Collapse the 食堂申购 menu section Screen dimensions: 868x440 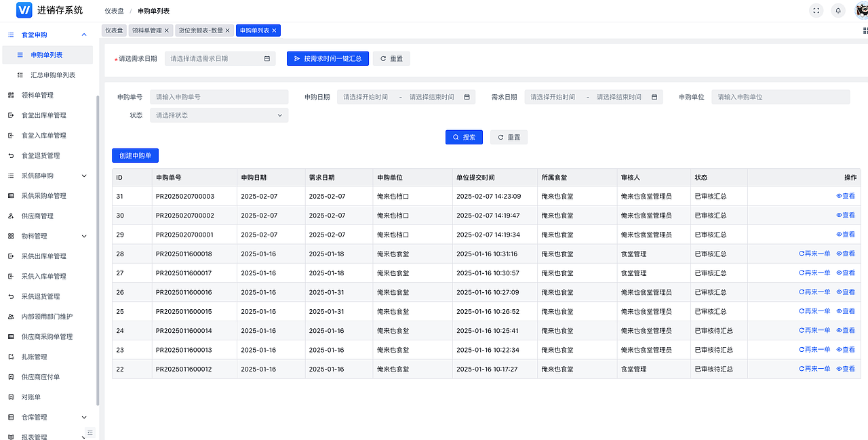pyautogui.click(x=84, y=34)
